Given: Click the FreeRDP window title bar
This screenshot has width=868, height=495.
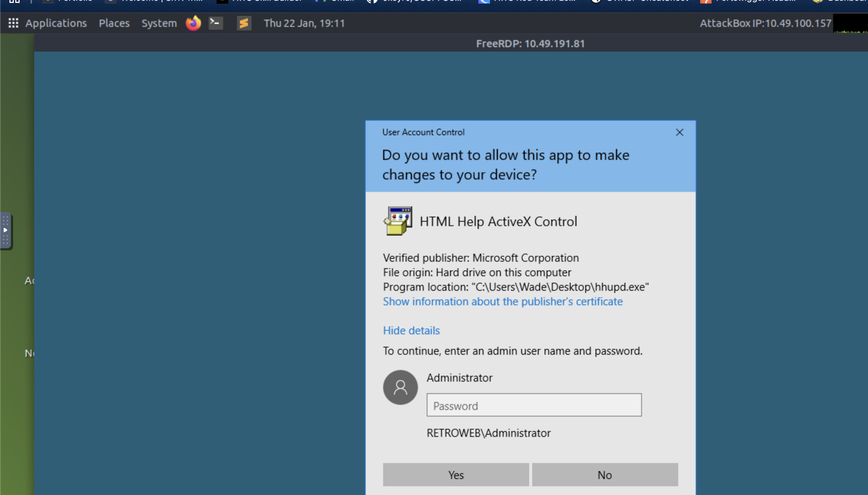Looking at the screenshot, I should [x=530, y=44].
